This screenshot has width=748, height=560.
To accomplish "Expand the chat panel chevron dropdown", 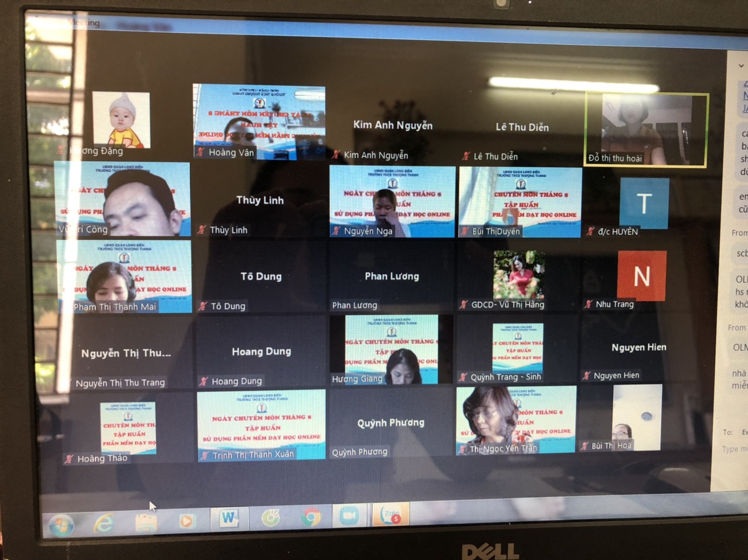I will [742, 66].
